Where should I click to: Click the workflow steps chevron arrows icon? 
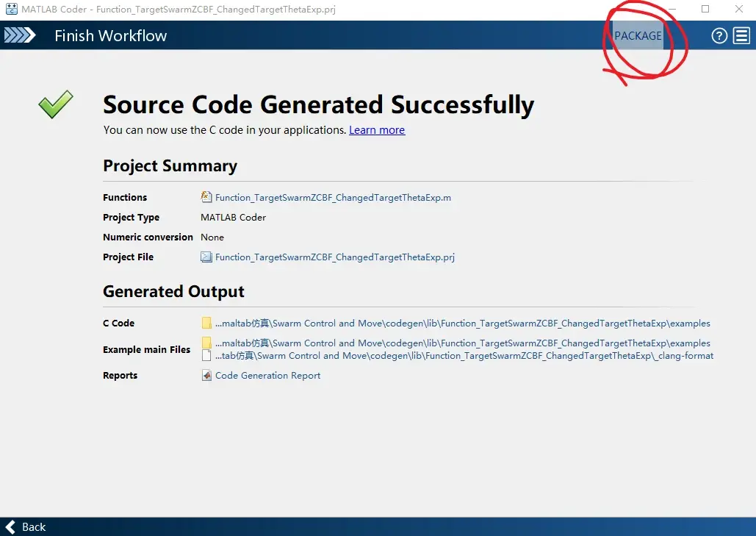click(x=20, y=35)
